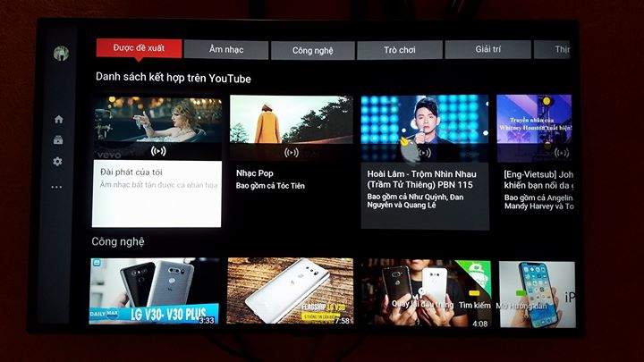Open the Subscriptions icon in the sidebar
Screen dimensions: 644x362
58,140
